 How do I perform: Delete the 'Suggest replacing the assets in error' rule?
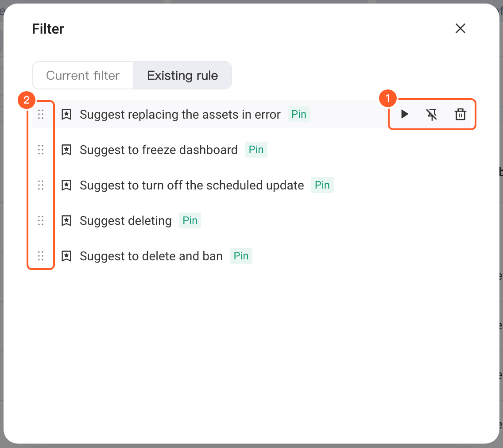pos(460,114)
